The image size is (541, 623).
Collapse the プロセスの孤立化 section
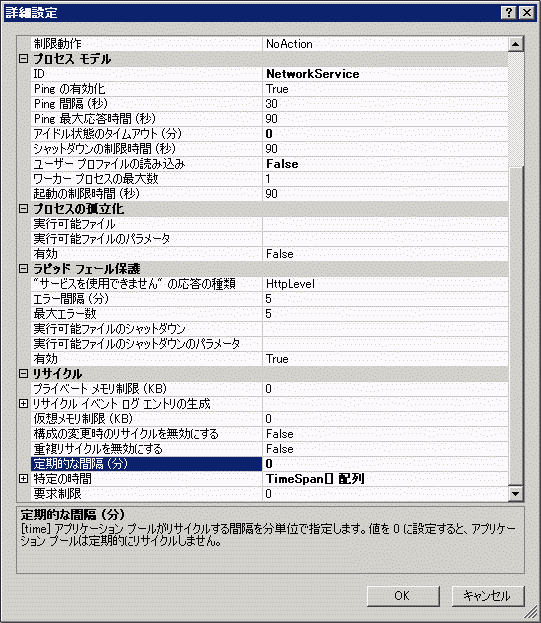point(23,209)
